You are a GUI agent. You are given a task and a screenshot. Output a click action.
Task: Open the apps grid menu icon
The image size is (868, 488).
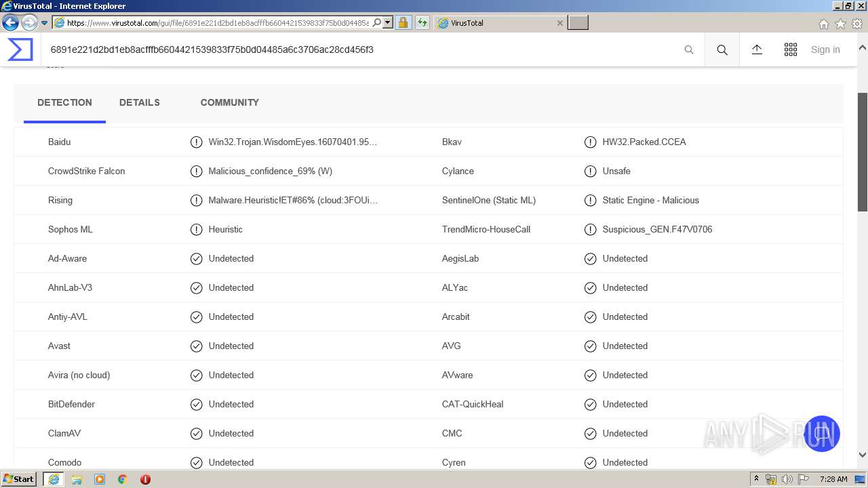(x=791, y=49)
